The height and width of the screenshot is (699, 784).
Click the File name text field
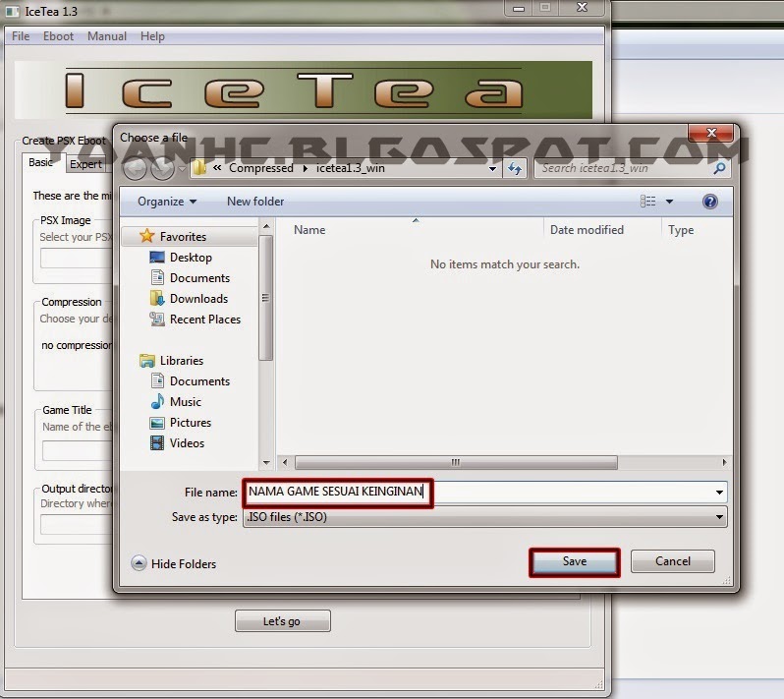pos(479,492)
